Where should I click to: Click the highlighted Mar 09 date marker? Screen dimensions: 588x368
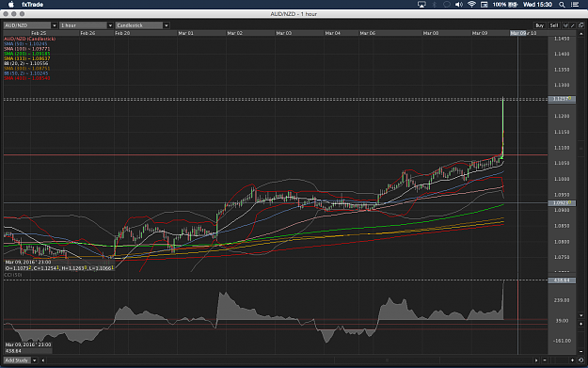517,33
